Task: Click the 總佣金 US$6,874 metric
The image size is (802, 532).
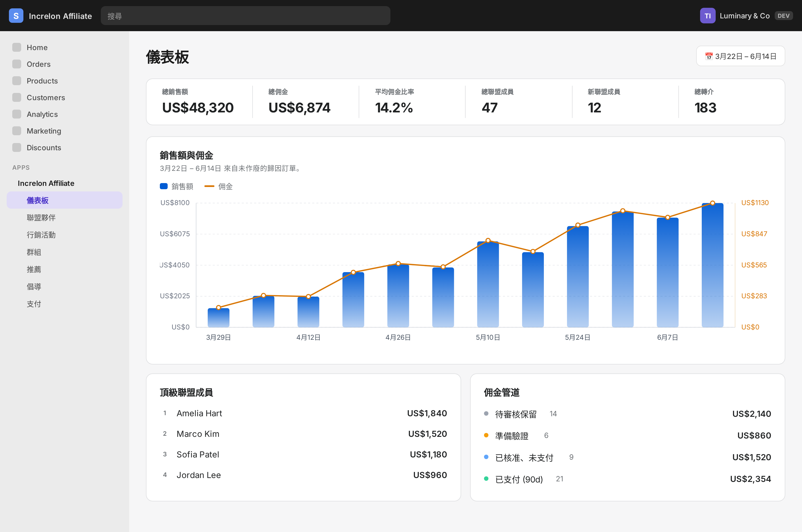Action: coord(299,102)
